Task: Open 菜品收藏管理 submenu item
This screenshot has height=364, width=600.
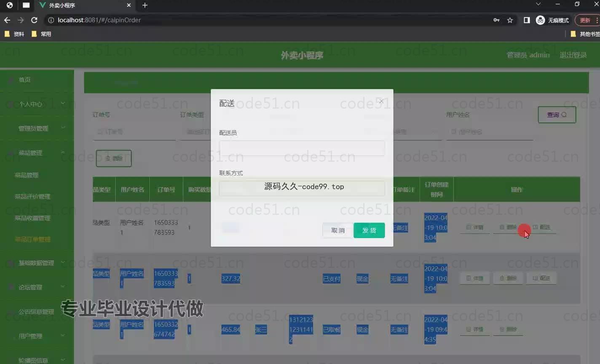Action: pos(32,218)
